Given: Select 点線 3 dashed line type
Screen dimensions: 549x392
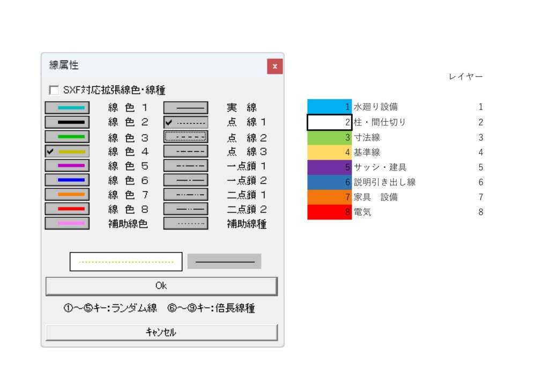Looking at the screenshot, I should tap(186, 151).
